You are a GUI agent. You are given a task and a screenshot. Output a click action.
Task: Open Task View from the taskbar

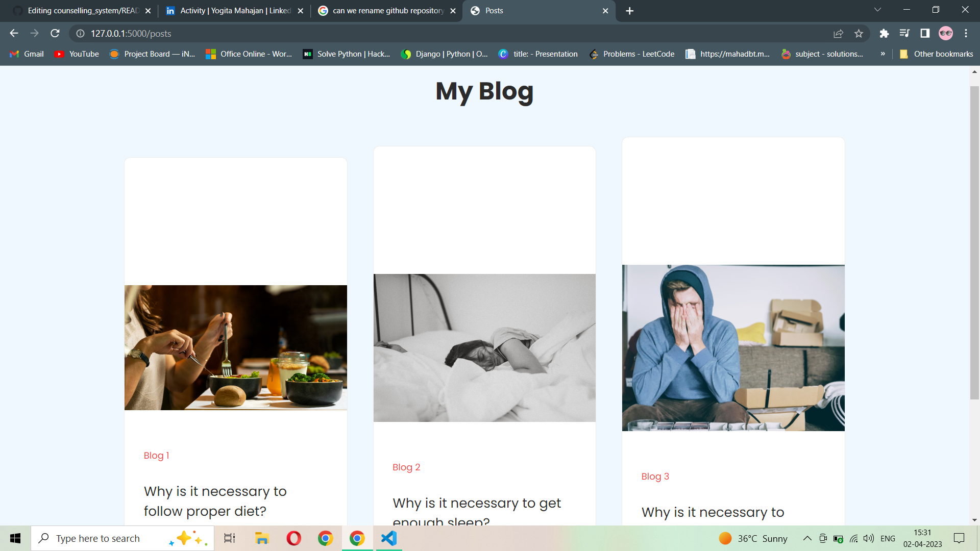click(230, 538)
